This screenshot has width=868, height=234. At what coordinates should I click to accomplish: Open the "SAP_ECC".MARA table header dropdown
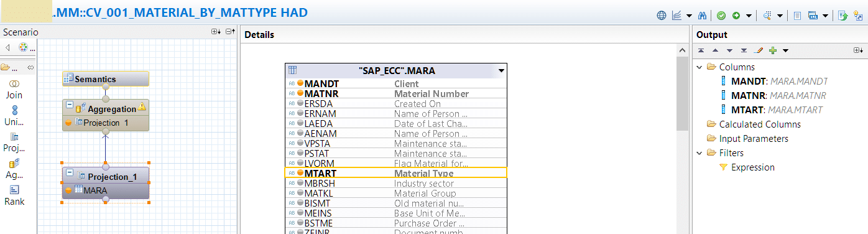click(x=501, y=71)
